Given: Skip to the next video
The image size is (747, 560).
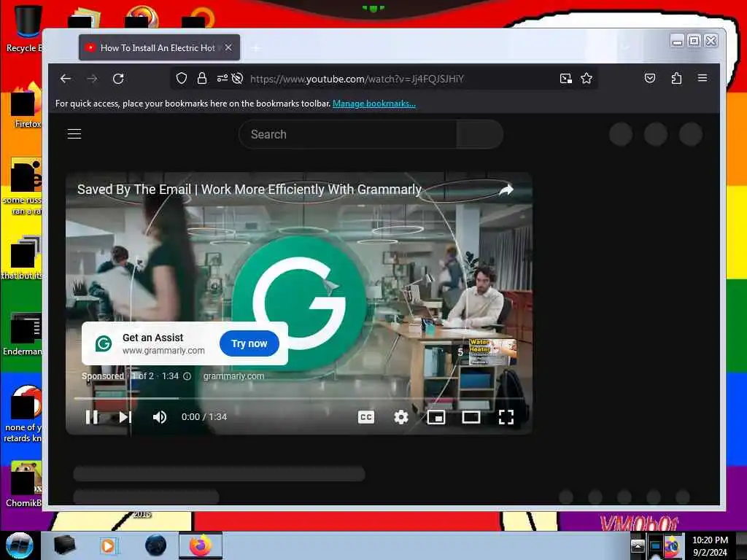Looking at the screenshot, I should 125,417.
